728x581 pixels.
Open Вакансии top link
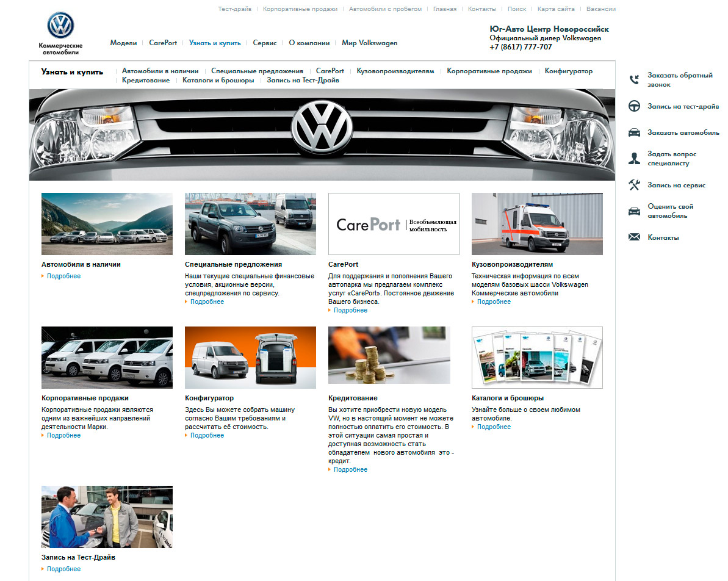[x=601, y=9]
